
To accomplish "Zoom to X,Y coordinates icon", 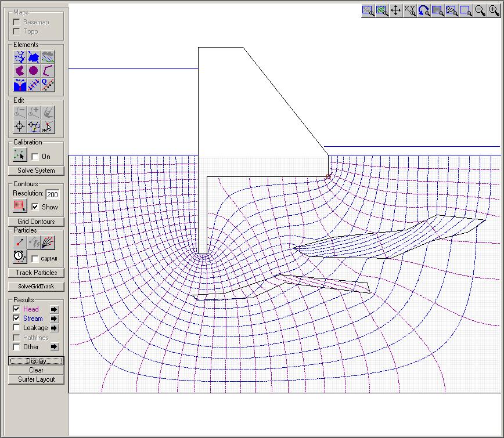I will pyautogui.click(x=410, y=10).
